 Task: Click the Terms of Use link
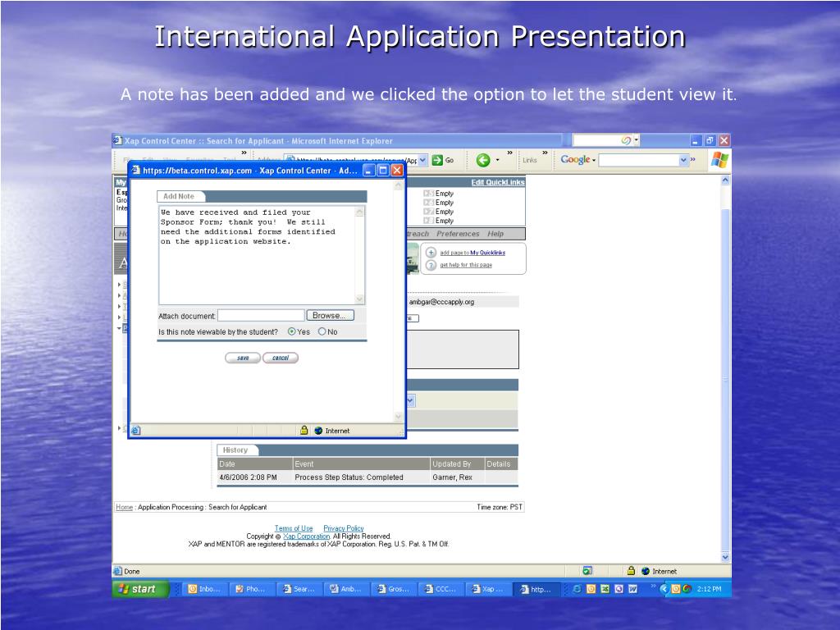(x=294, y=528)
